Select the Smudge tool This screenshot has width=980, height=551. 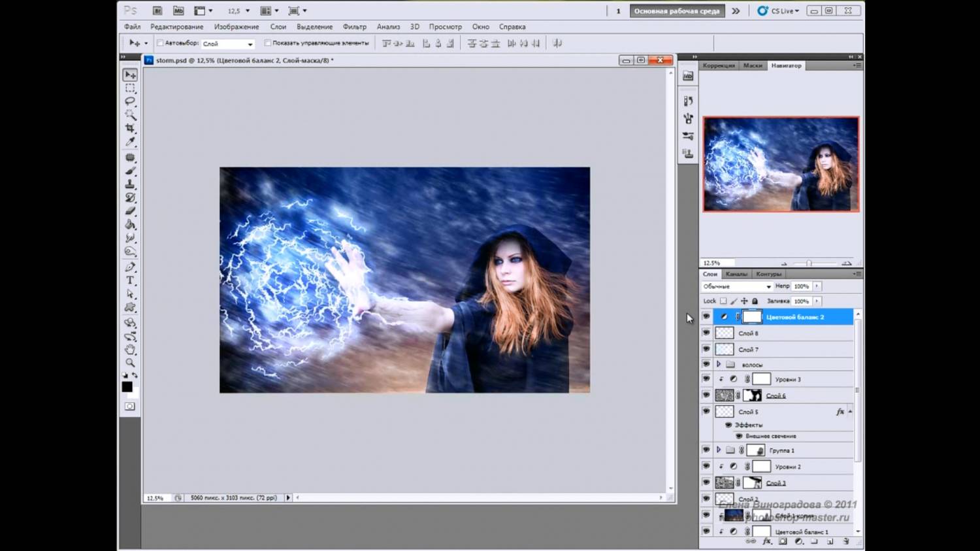(x=130, y=238)
